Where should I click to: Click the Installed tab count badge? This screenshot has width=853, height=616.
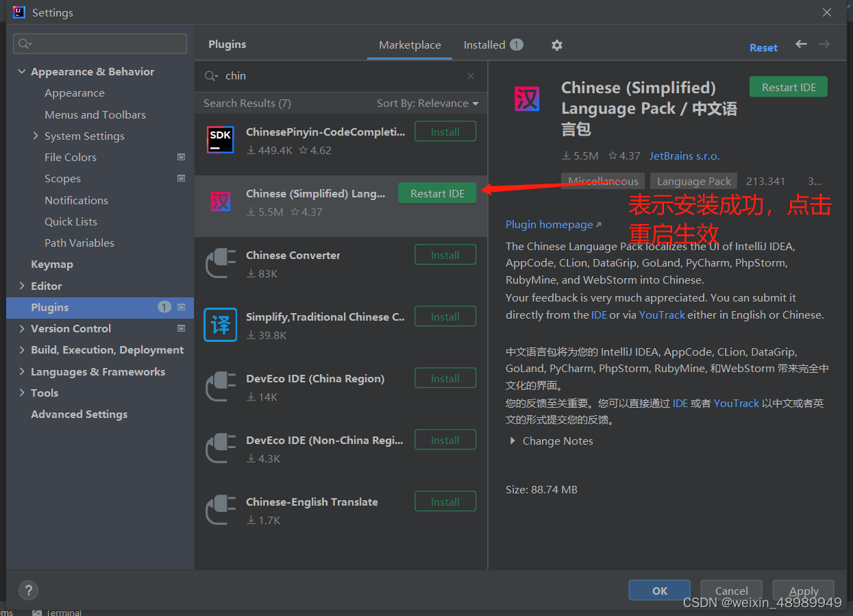(x=517, y=45)
